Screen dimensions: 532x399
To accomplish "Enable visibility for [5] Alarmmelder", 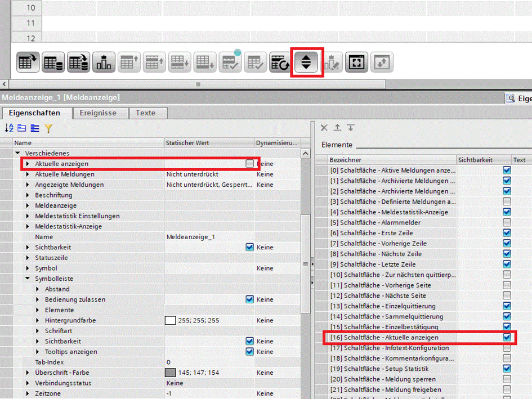I will pos(507,222).
